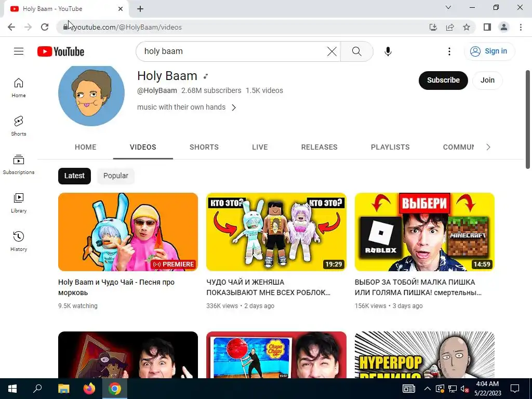The width and height of the screenshot is (532, 399).
Task: Open the tab search chevron in title bar
Action: (x=448, y=7)
